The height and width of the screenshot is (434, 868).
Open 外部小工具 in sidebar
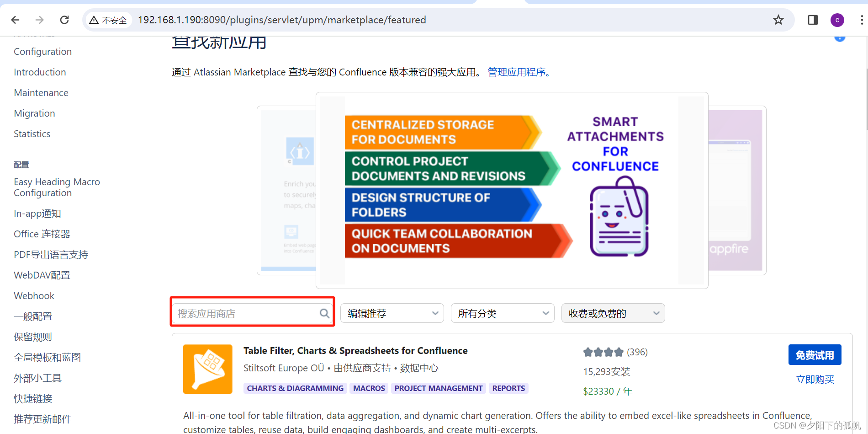[x=37, y=378]
